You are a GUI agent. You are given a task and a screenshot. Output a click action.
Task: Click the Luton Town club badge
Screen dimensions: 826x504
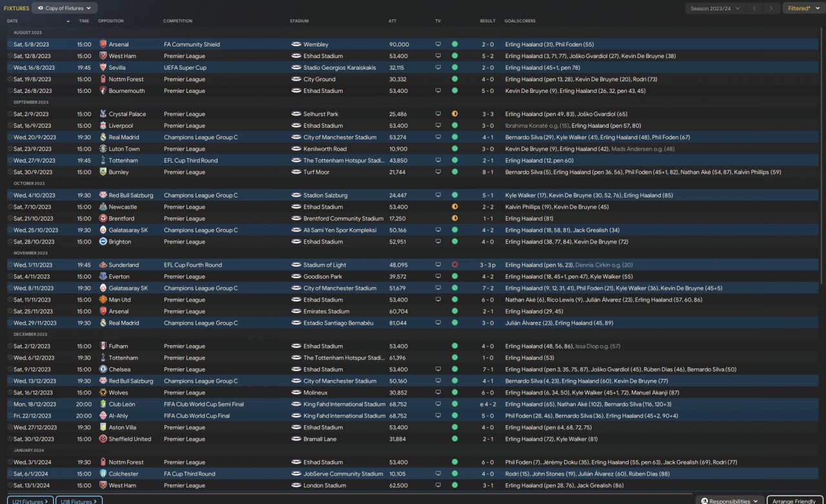coord(103,149)
